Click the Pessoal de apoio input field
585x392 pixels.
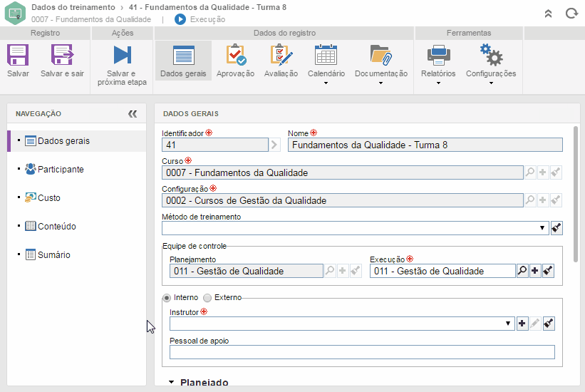362,352
